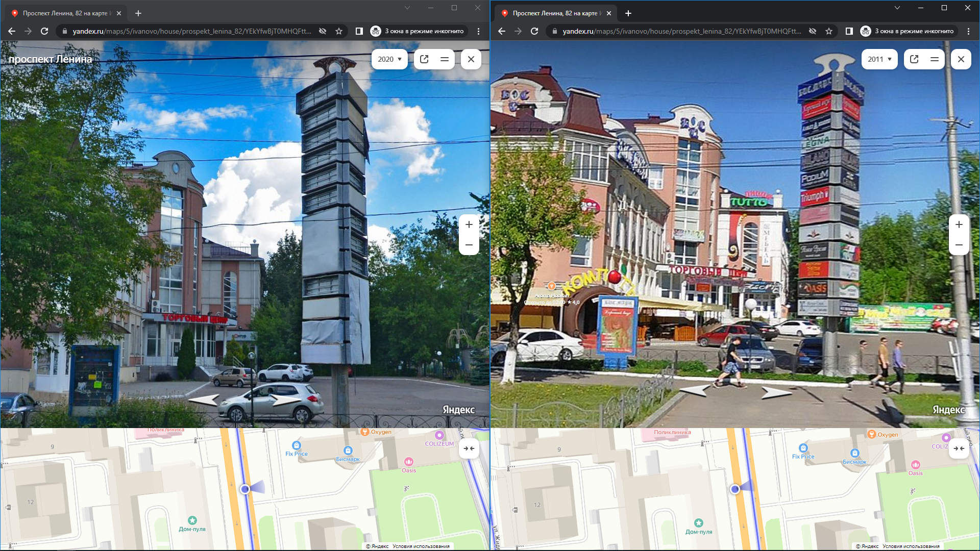
Task: Click incognito indicator in left window
Action: click(418, 31)
